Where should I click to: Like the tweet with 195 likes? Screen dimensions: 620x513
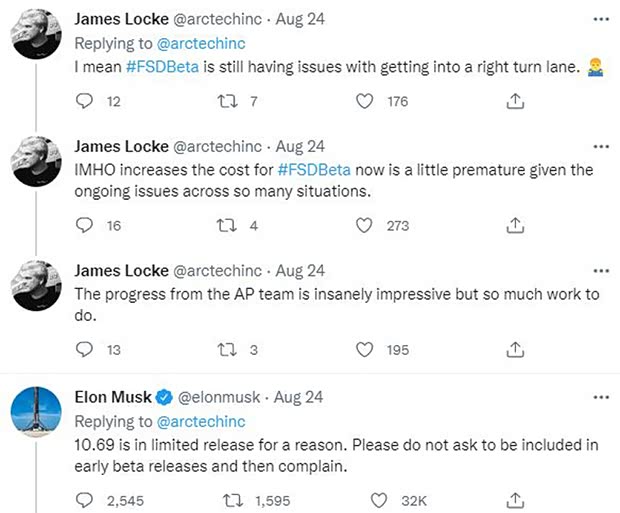click(366, 349)
